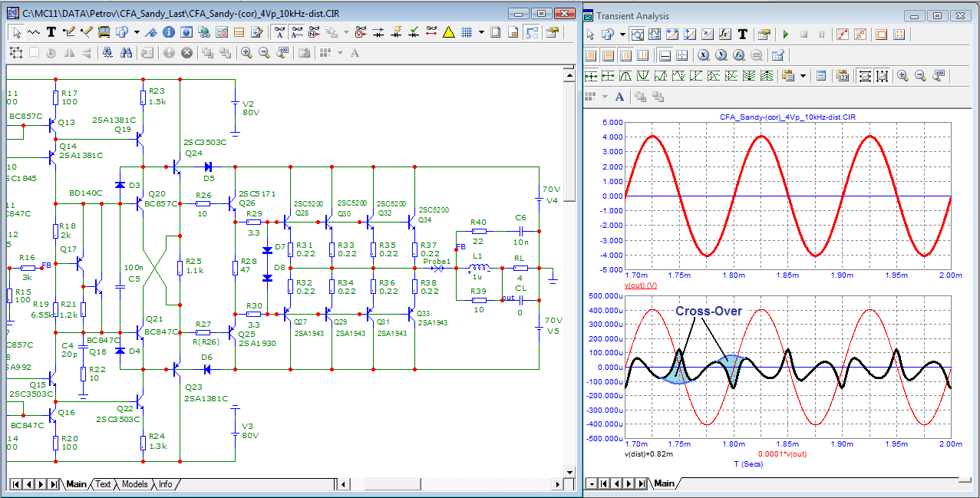The height and width of the screenshot is (498, 980).
Task: Select Cursor mode icon in analysis toolbar
Action: pyautogui.click(x=655, y=35)
